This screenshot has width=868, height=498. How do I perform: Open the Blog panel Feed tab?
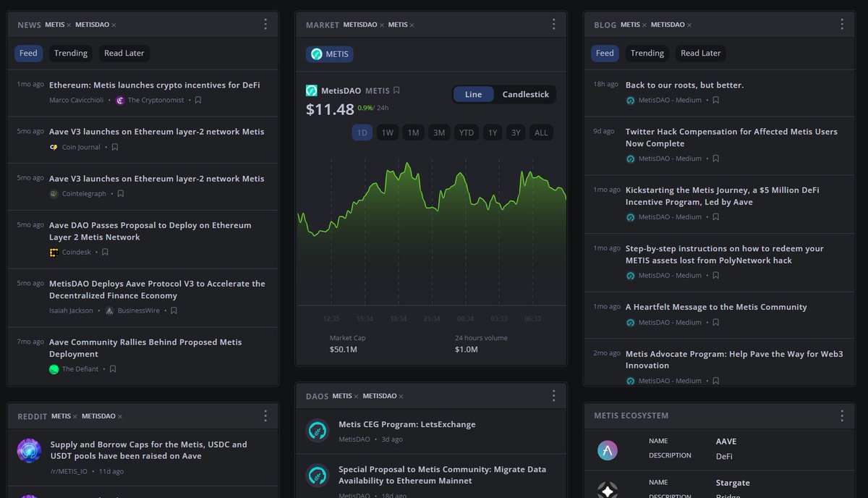[605, 54]
